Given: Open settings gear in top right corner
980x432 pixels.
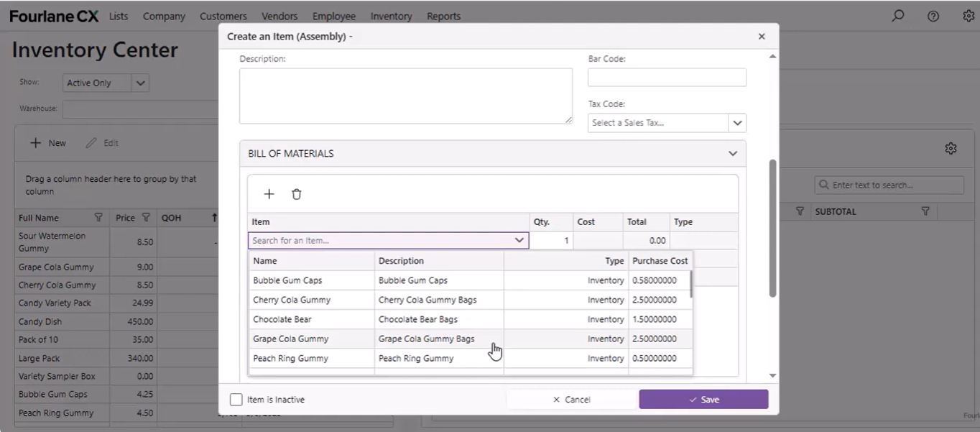Looking at the screenshot, I should [968, 16].
